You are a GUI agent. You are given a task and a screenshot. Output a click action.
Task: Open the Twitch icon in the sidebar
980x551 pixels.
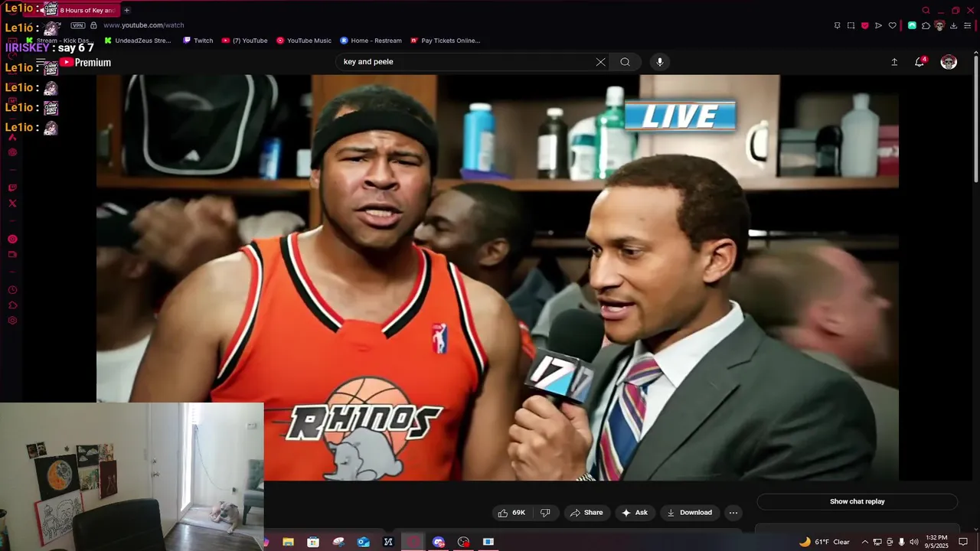pos(12,187)
